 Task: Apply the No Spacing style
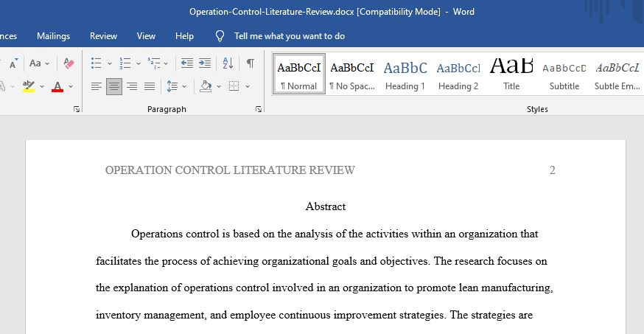(352, 74)
